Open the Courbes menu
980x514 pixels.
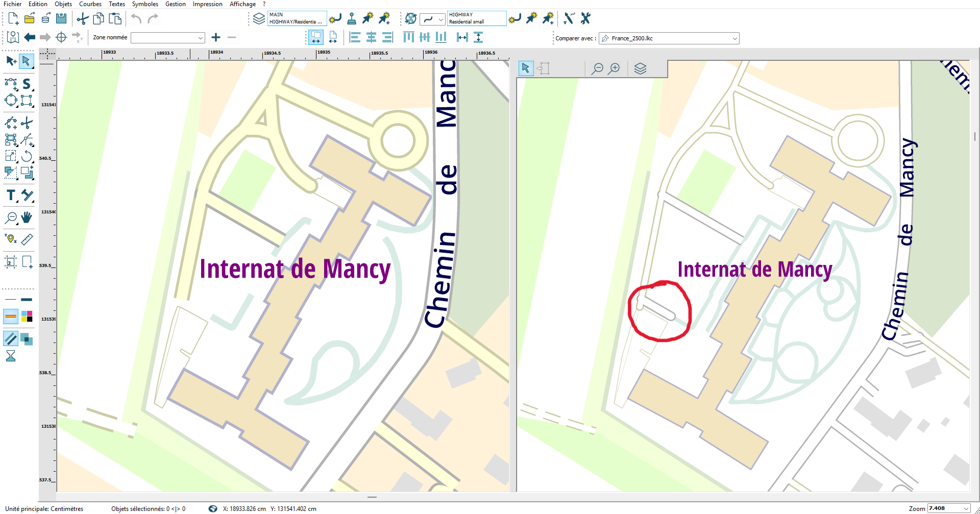[x=90, y=4]
